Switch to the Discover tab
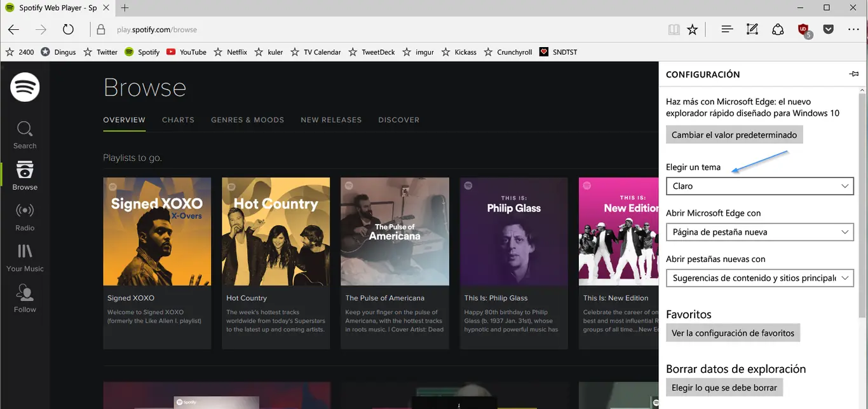This screenshot has height=409, width=868. [399, 120]
